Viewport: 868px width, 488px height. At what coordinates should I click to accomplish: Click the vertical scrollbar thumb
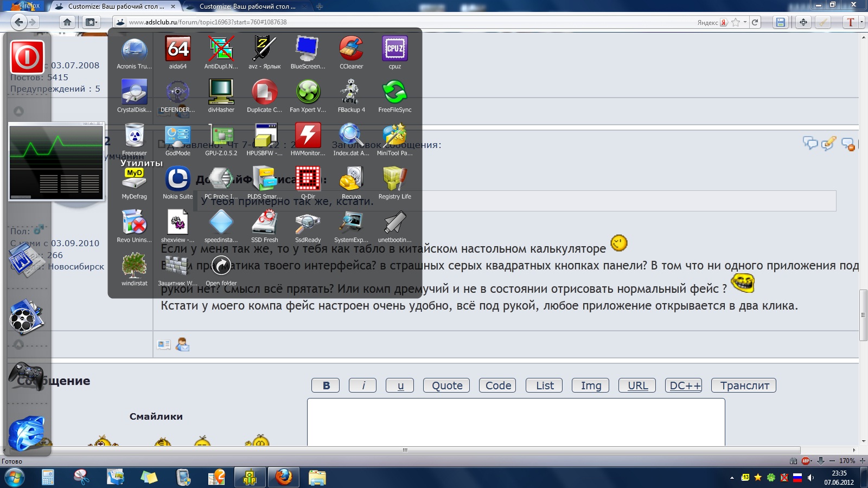click(863, 316)
